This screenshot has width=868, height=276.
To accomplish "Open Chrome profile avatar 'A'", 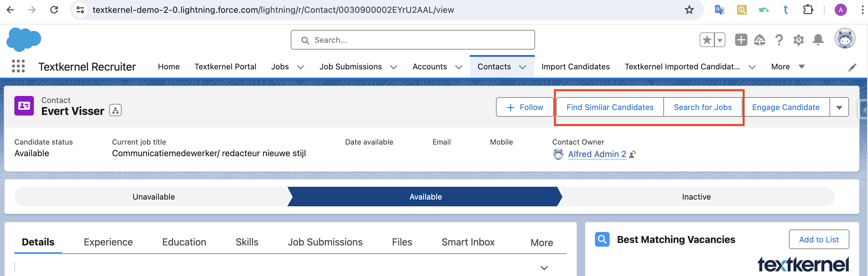I will coord(841,10).
